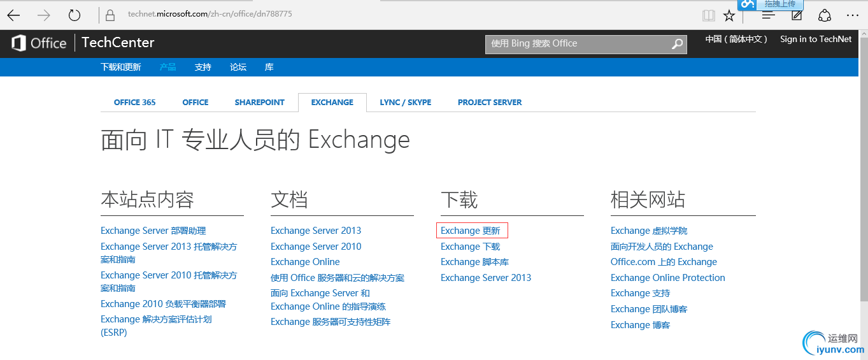Screen dimensions: 868x360
Task: Open Exchange 服务器可支持性矩阵 link
Action: (x=331, y=322)
